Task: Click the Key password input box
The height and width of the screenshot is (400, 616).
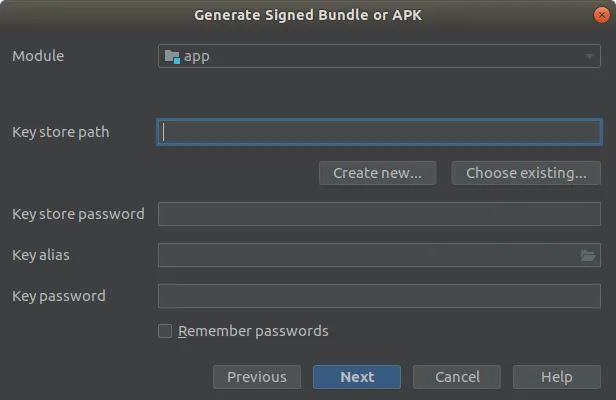Action: click(x=379, y=296)
